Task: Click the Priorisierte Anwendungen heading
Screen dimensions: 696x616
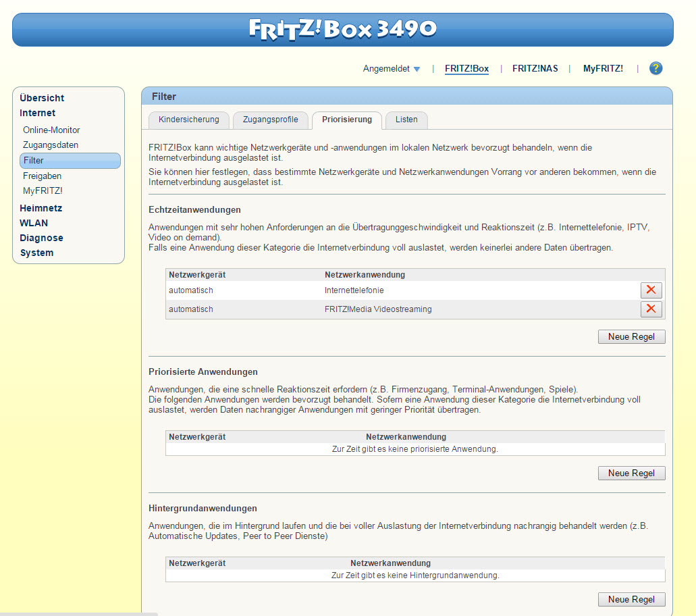Action: click(x=203, y=371)
